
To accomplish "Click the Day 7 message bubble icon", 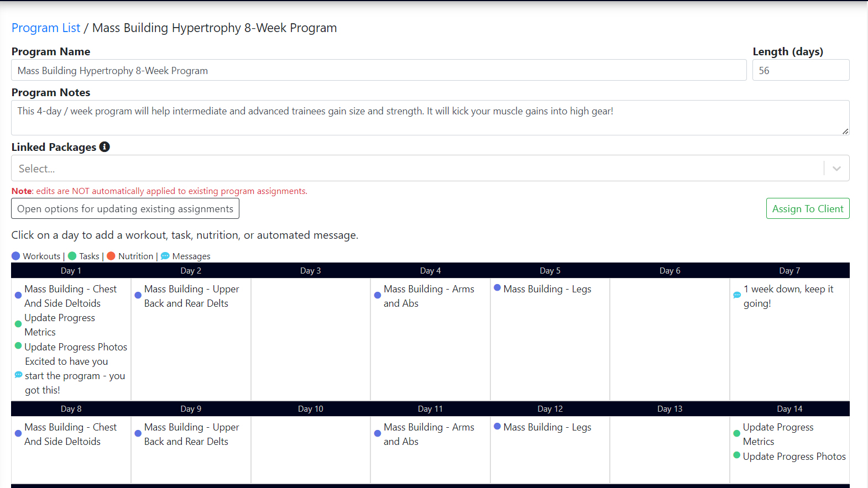I will (737, 295).
